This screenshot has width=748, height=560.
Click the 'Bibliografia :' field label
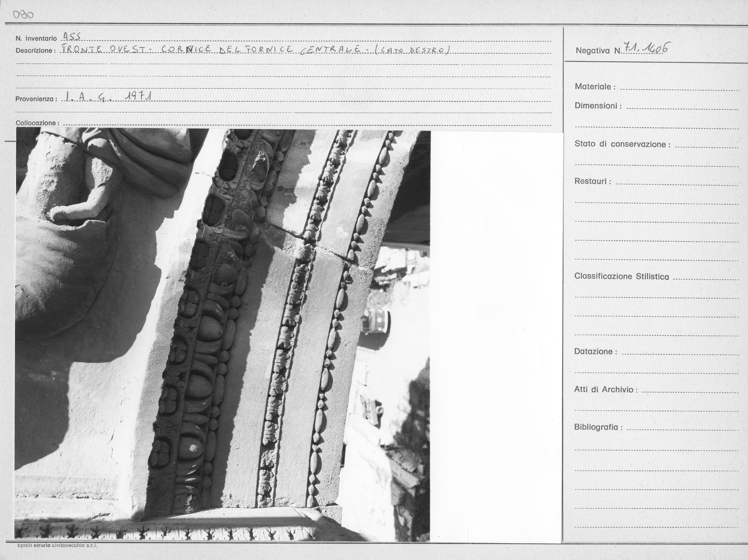tap(598, 427)
